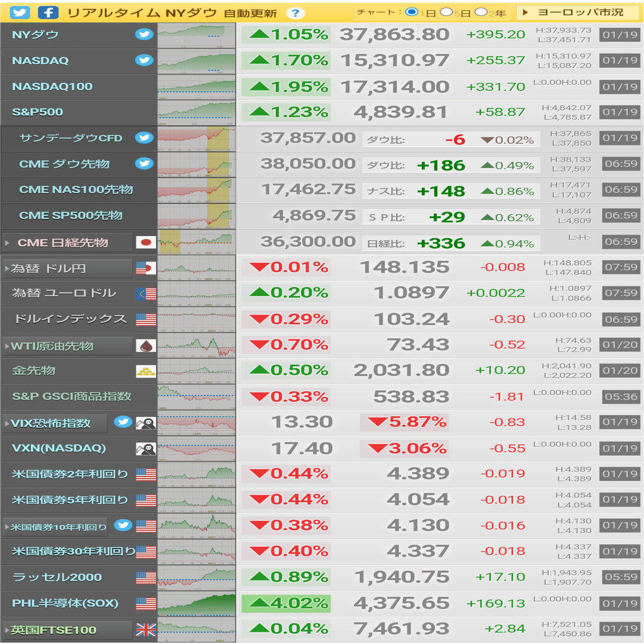Viewport: 644px width, 644px height.
Task: Open the help question mark icon
Action: (x=295, y=13)
